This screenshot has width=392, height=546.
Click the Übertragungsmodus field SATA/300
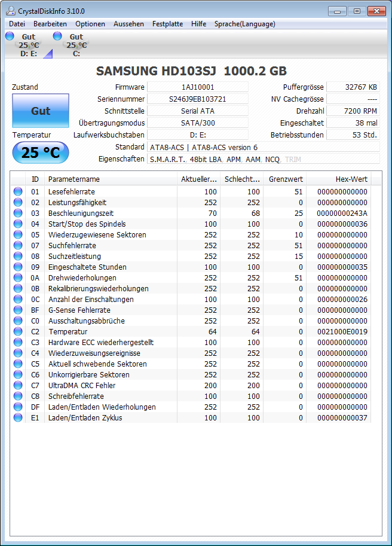198,123
